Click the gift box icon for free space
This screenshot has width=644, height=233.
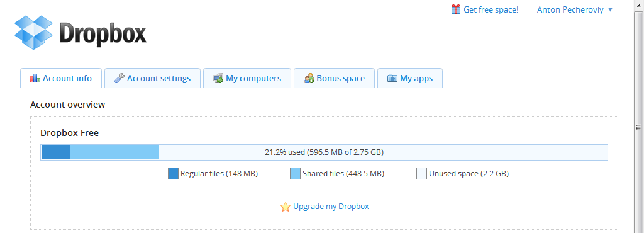(455, 9)
